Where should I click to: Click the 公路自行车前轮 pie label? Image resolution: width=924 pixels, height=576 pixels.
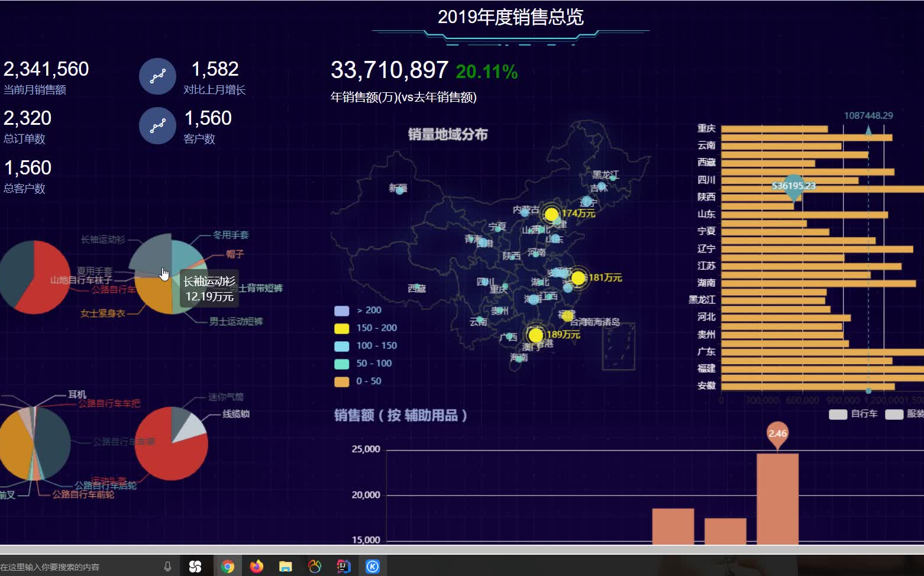83,494
